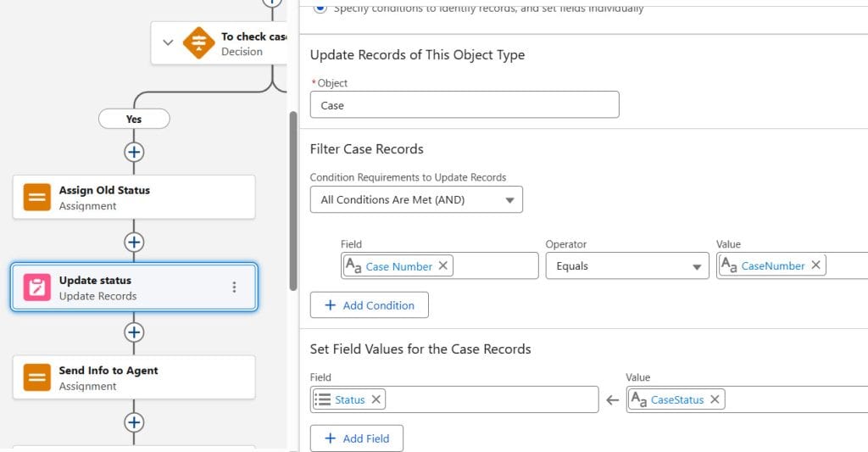Collapse the Decision element with the chevron
The width and height of the screenshot is (868, 452).
pos(169,42)
